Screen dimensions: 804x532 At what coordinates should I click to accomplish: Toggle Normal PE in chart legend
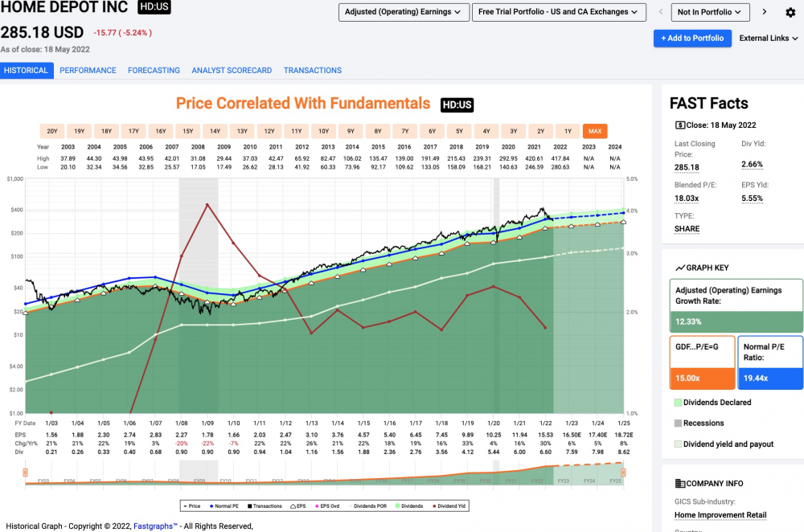click(x=224, y=505)
